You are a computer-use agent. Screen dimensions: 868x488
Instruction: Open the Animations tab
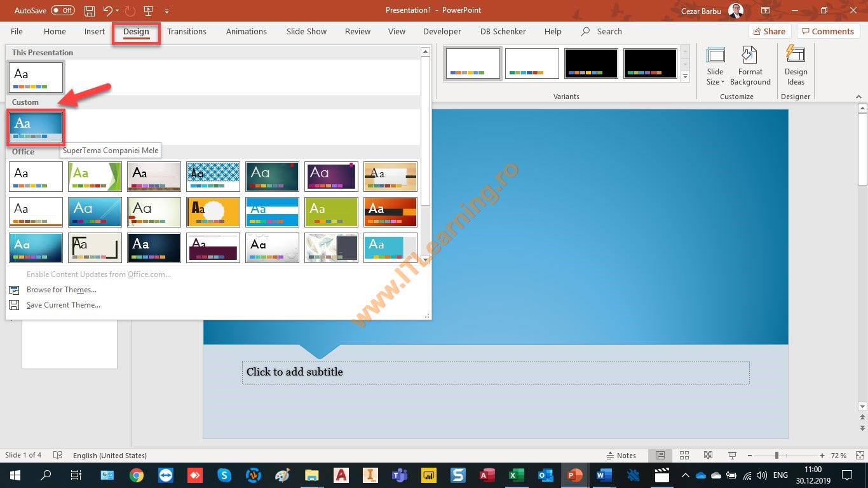tap(247, 31)
